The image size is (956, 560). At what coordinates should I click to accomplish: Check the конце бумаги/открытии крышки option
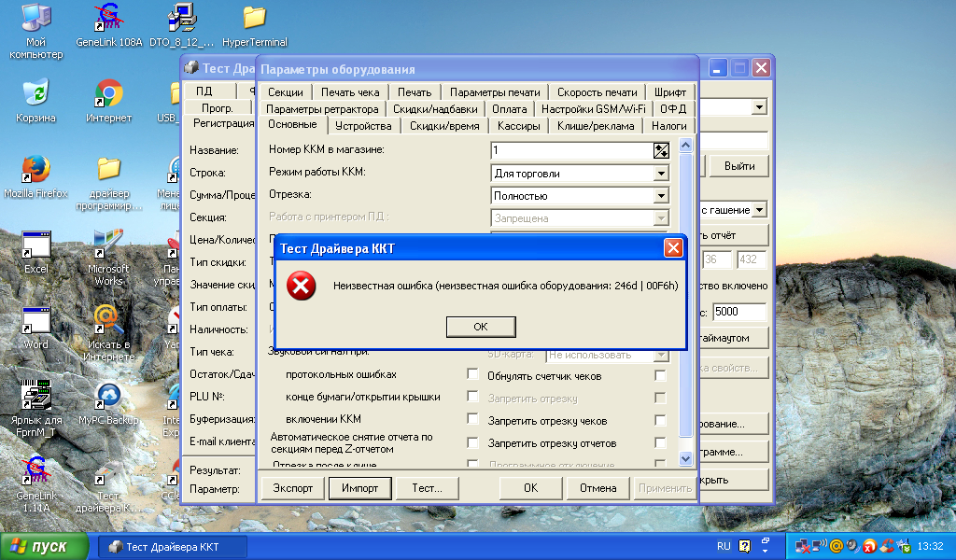coord(472,397)
